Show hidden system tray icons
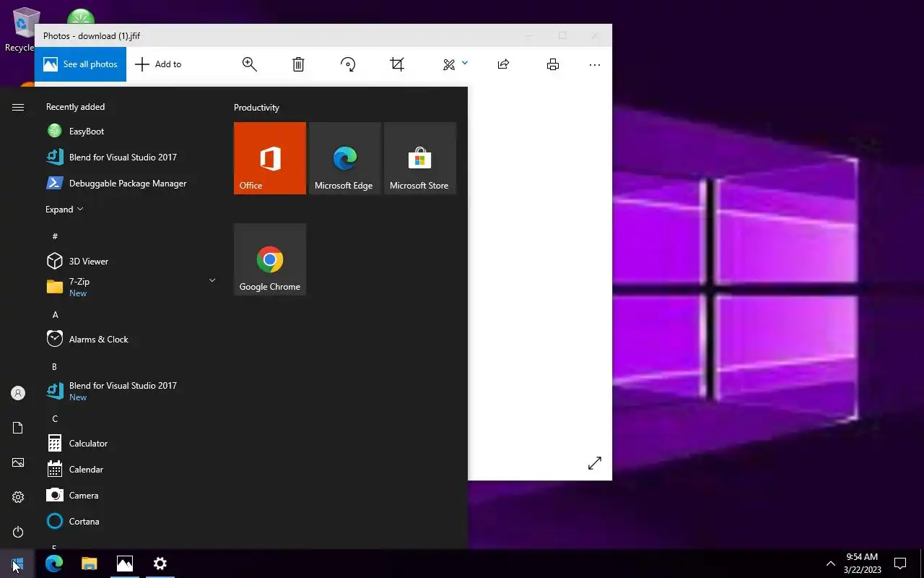 (830, 564)
